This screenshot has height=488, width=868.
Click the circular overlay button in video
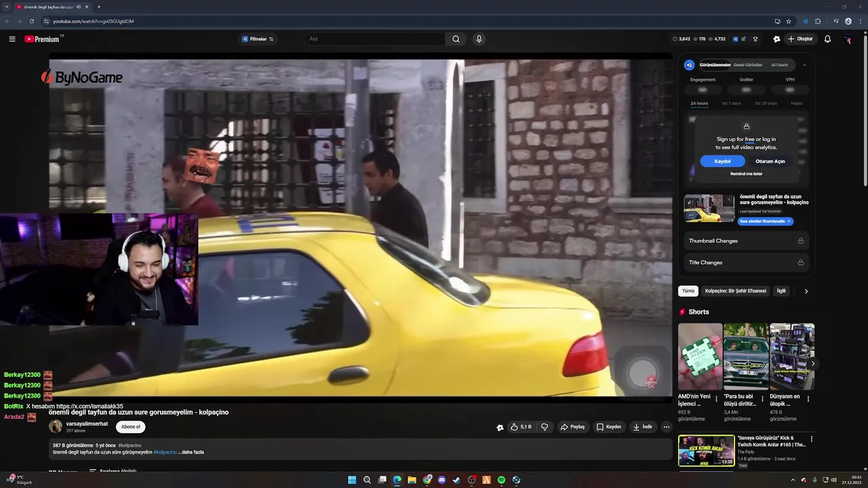coord(642,373)
